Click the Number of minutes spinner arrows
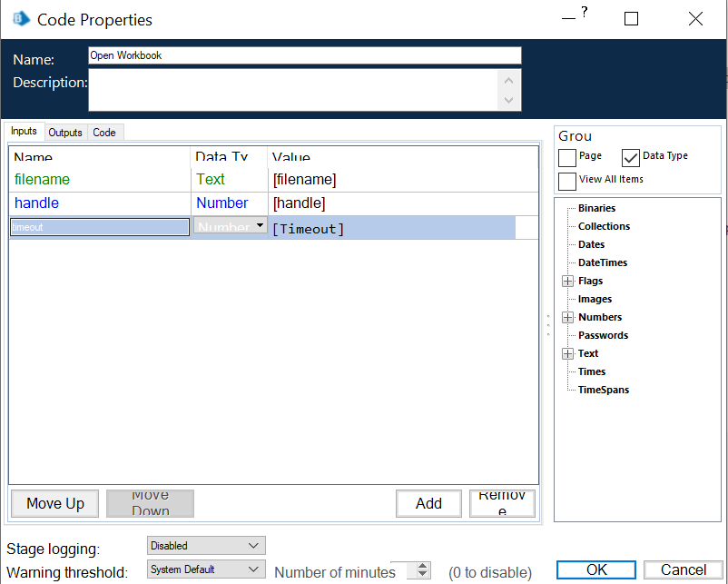The width and height of the screenshot is (728, 584). 423,570
